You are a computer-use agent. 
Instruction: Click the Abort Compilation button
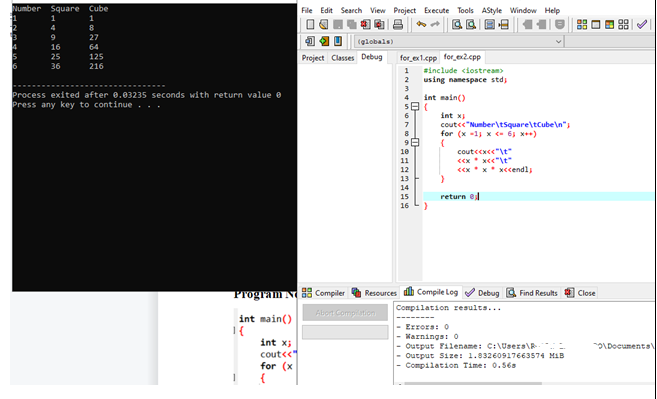(x=345, y=313)
